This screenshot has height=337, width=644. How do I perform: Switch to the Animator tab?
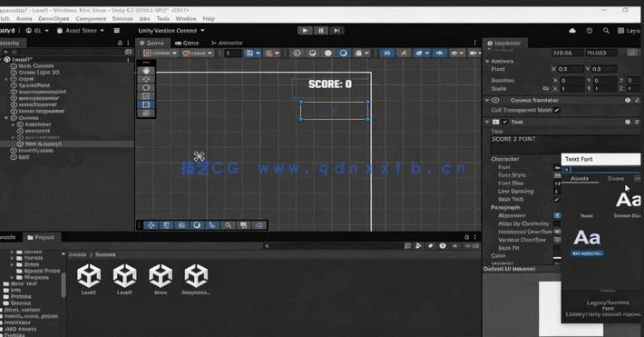227,43
